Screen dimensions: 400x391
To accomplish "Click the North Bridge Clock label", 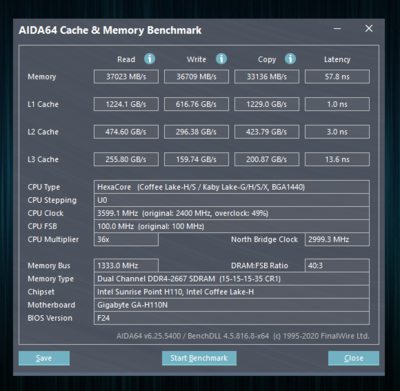I will [264, 239].
